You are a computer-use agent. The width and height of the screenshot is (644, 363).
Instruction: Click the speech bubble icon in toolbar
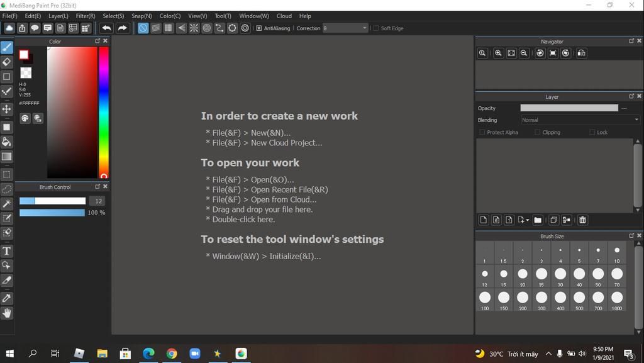35,28
